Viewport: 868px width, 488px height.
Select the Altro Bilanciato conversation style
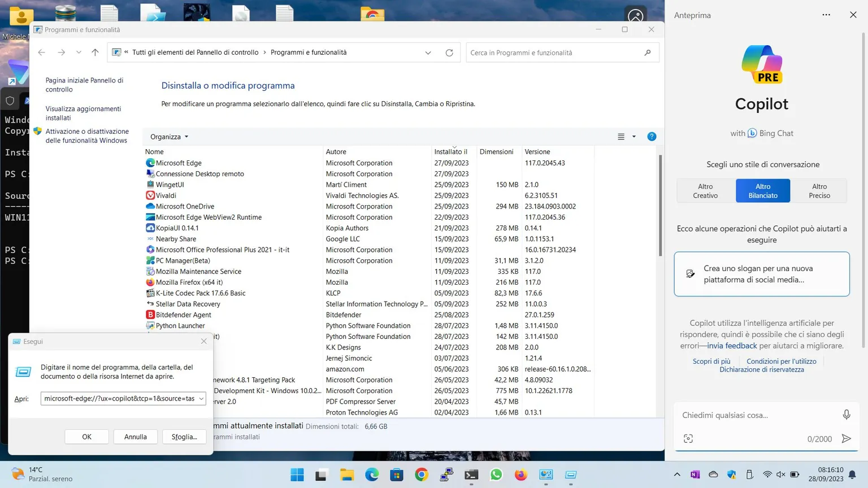[762, 190]
